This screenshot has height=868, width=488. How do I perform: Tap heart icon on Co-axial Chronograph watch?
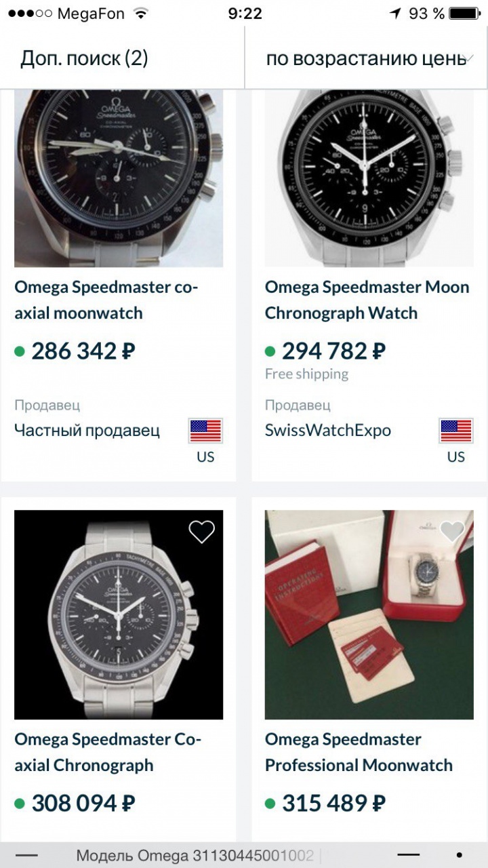coord(201,532)
